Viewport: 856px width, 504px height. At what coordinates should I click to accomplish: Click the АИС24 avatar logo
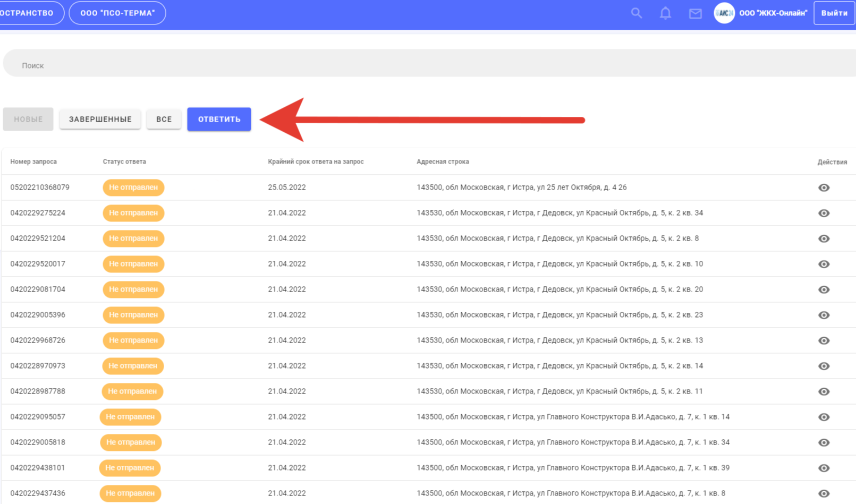coord(724,13)
